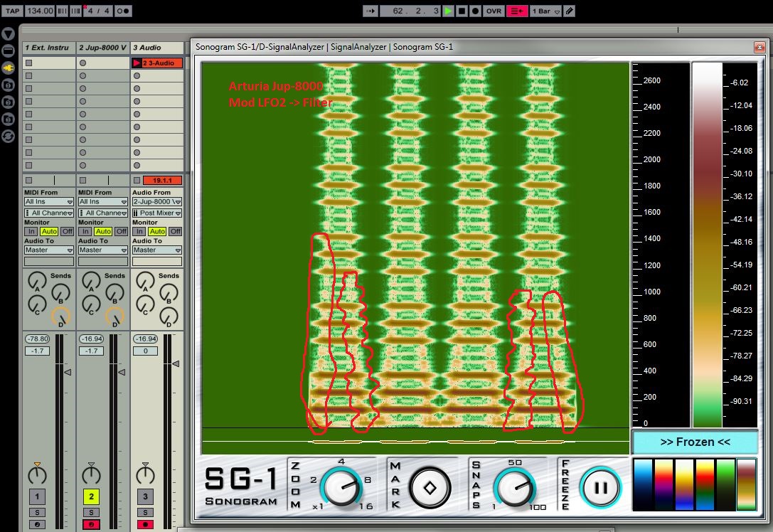Image resolution: width=773 pixels, height=532 pixels.
Task: Click the 19.1.1 clip position display
Action: point(162,181)
